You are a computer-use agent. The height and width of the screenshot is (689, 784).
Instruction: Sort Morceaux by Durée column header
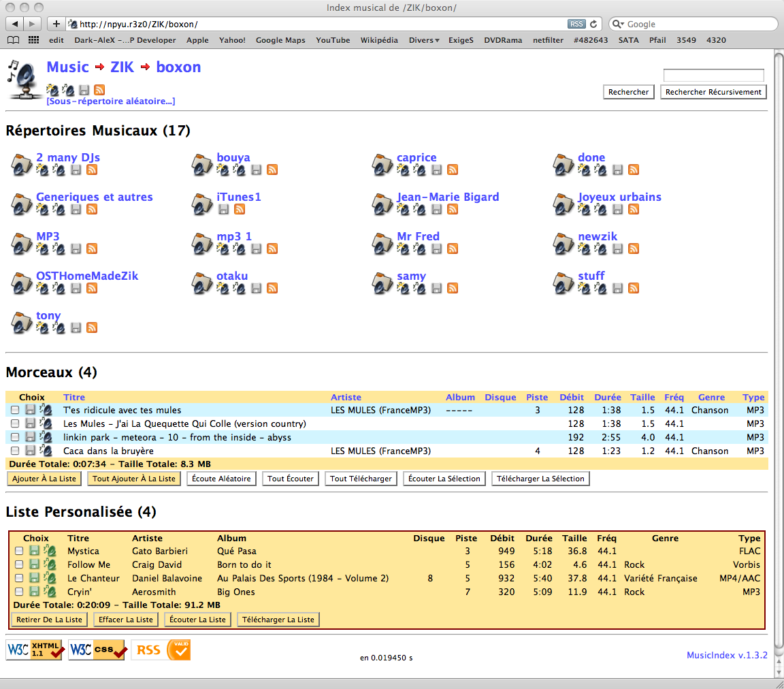(608, 398)
